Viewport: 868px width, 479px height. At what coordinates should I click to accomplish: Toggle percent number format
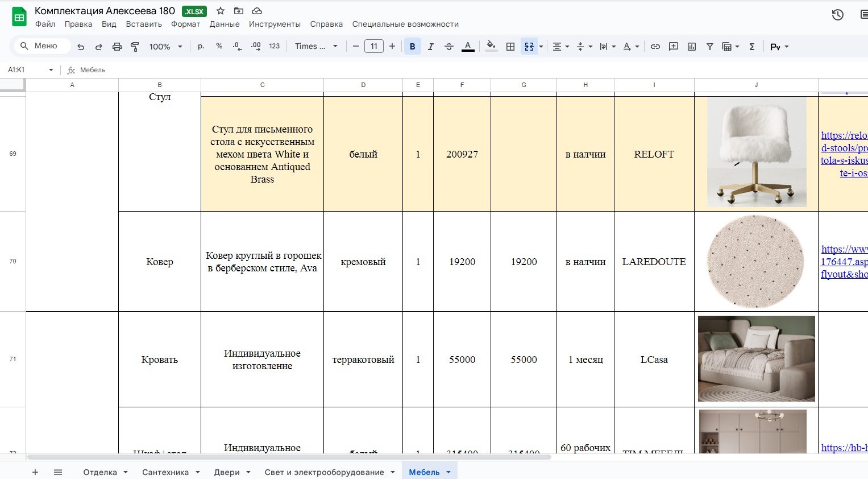(x=219, y=46)
